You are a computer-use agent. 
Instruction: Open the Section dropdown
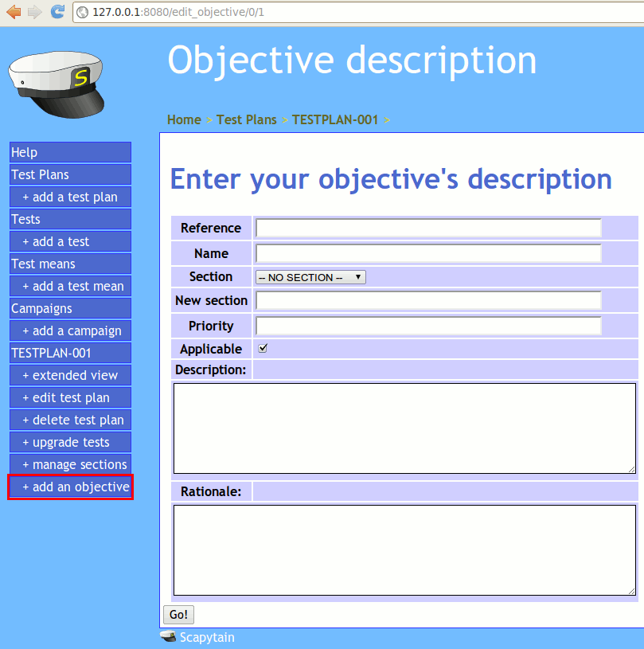tap(310, 277)
